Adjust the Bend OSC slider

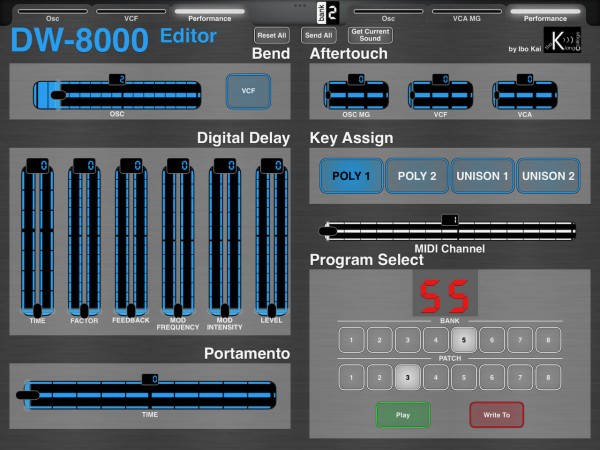click(117, 95)
